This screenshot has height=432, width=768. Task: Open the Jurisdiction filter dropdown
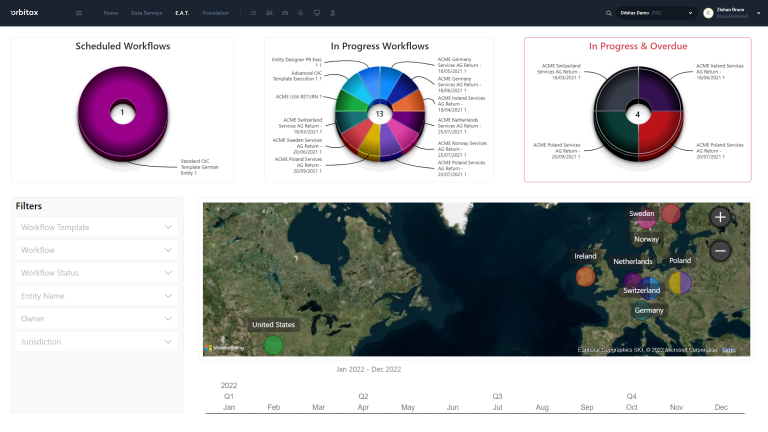pyautogui.click(x=97, y=342)
